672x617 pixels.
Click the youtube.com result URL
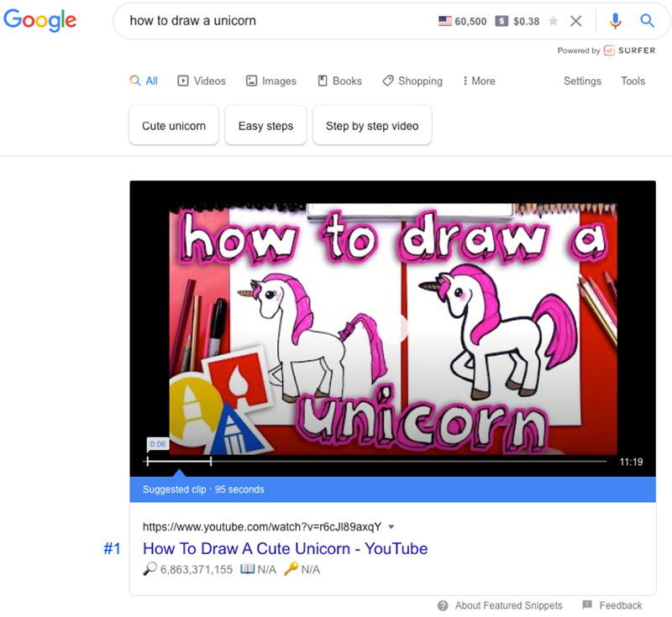(x=262, y=526)
